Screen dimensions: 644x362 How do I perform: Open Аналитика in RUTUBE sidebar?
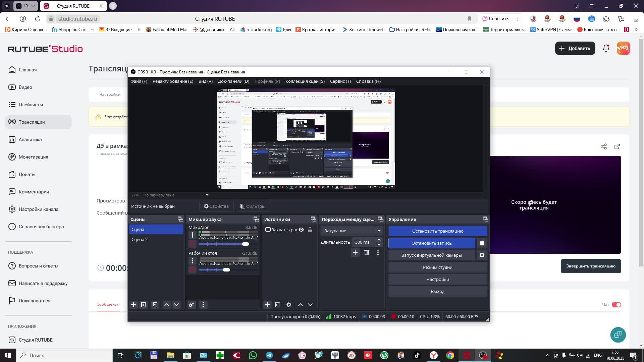pos(38,139)
